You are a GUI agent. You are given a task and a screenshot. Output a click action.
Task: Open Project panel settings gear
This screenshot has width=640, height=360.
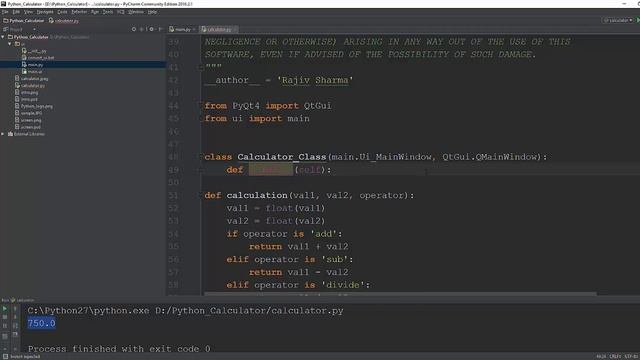tap(151, 29)
